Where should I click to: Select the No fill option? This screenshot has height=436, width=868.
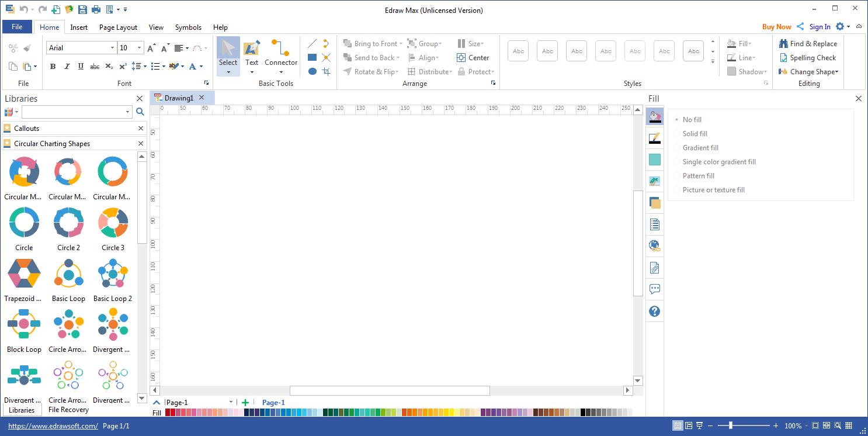(x=688, y=119)
